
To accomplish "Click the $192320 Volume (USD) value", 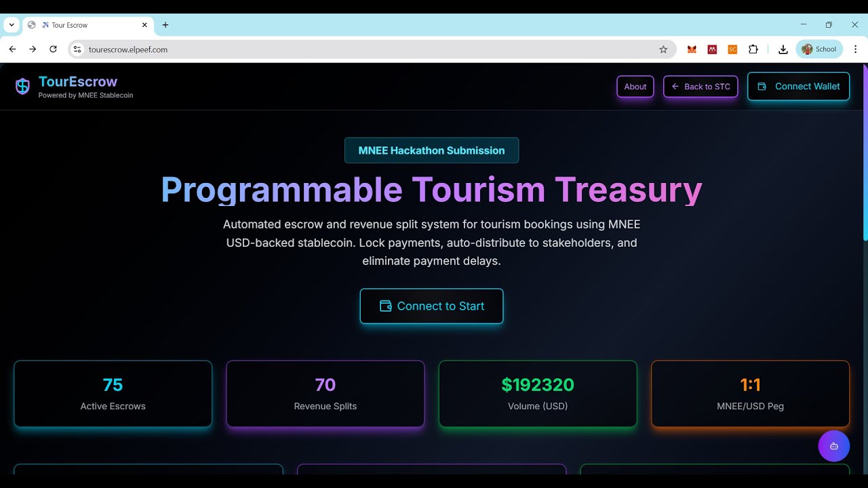I will [x=538, y=385].
